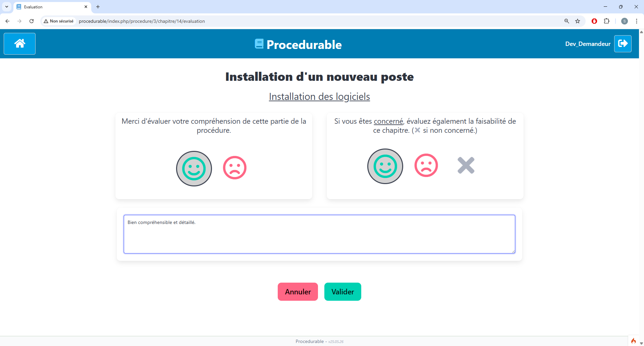The height and width of the screenshot is (346, 644).
Task: Open the Chrome three-dot menu
Action: tap(637, 21)
